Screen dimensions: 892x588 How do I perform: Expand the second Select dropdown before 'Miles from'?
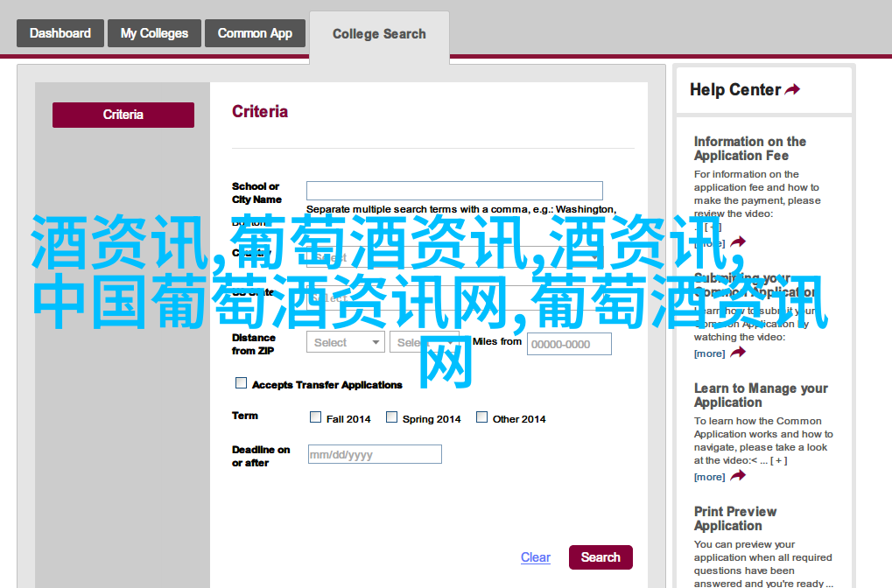click(424, 342)
